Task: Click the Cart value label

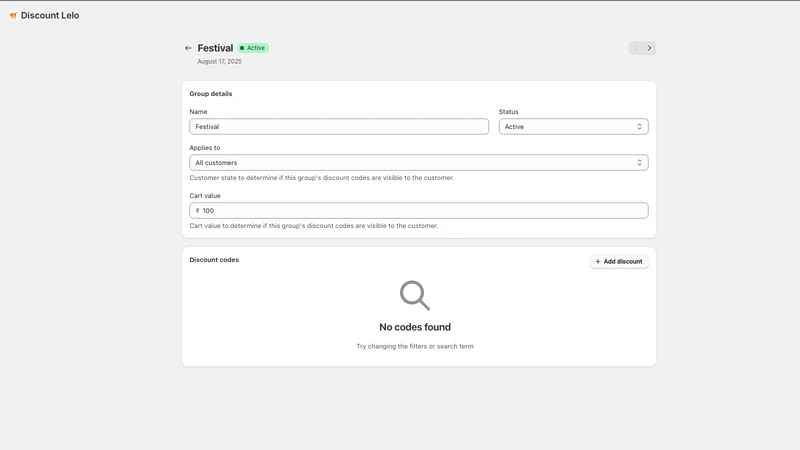Action: pos(205,196)
